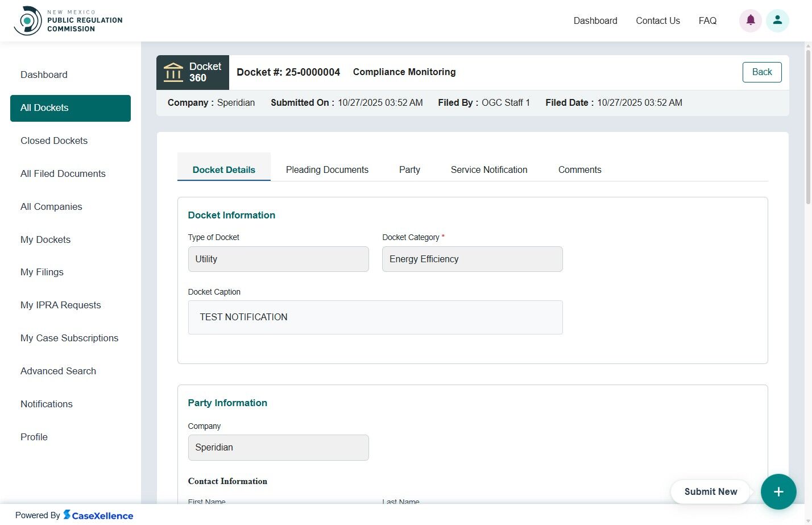The width and height of the screenshot is (812, 525).
Task: Open notifications via the bell icon
Action: pos(750,20)
